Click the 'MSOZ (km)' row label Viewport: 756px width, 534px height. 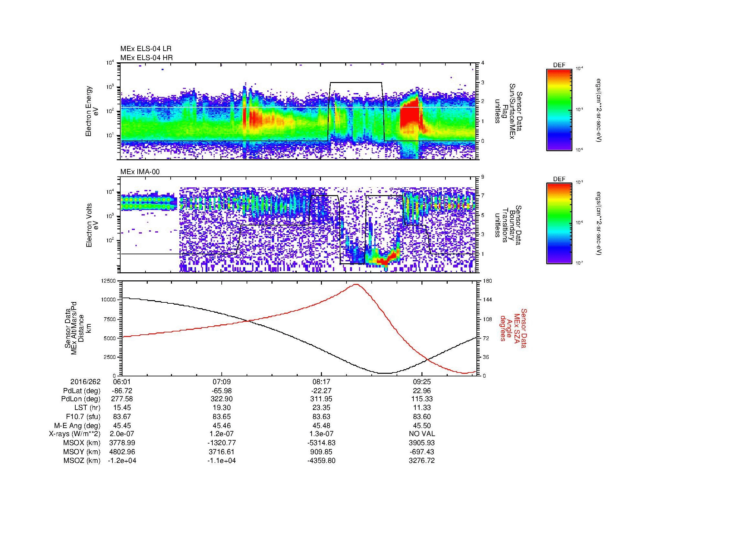(x=82, y=461)
